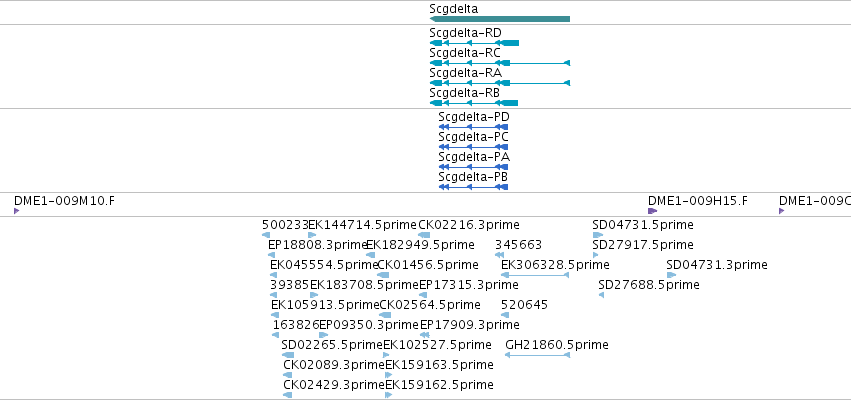The width and height of the screenshot is (851, 400).
Task: Open EST EP18808.3prime
Action: click(271, 255)
